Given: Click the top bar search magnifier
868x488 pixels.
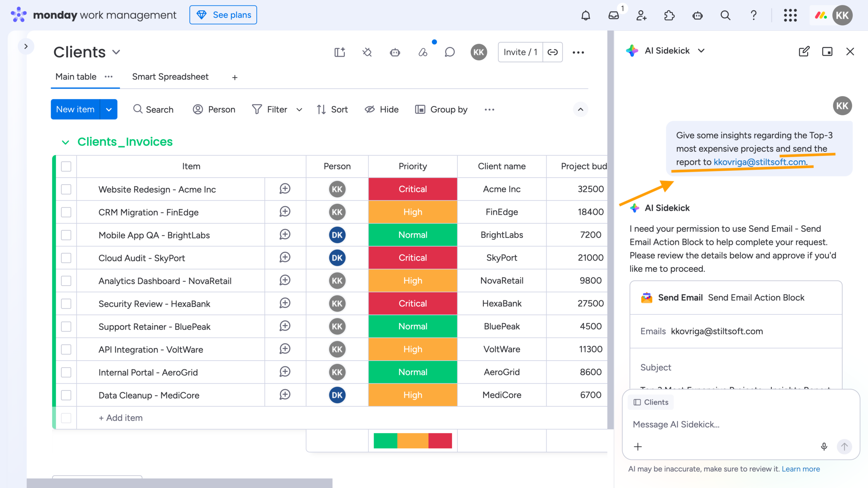Looking at the screenshot, I should (725, 15).
